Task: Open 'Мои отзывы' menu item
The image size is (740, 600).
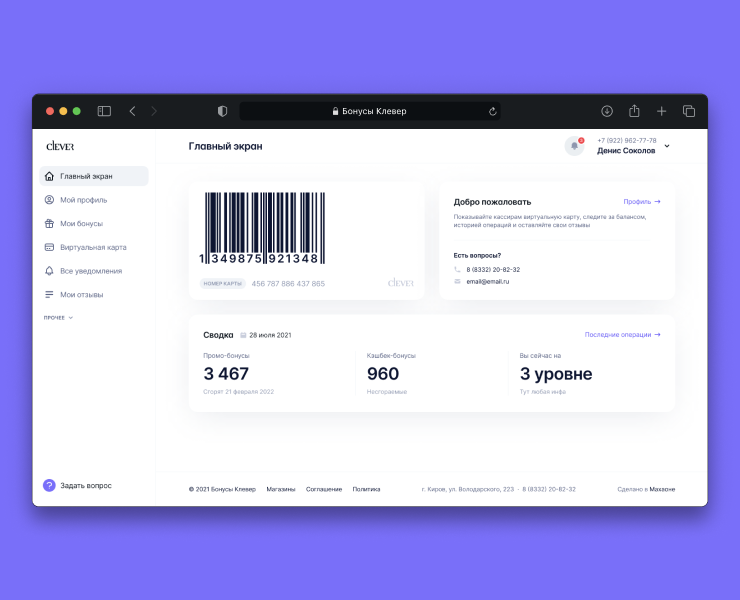Action: [x=82, y=295]
